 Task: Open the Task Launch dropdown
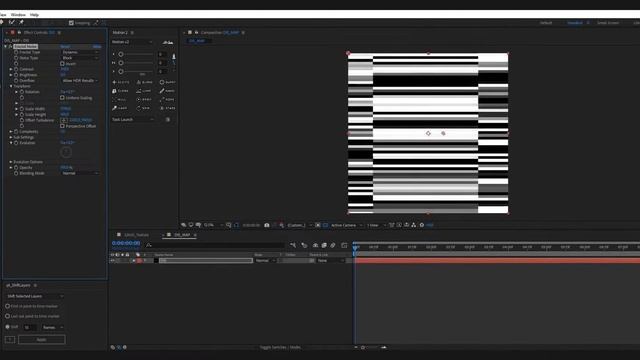[x=133, y=120]
